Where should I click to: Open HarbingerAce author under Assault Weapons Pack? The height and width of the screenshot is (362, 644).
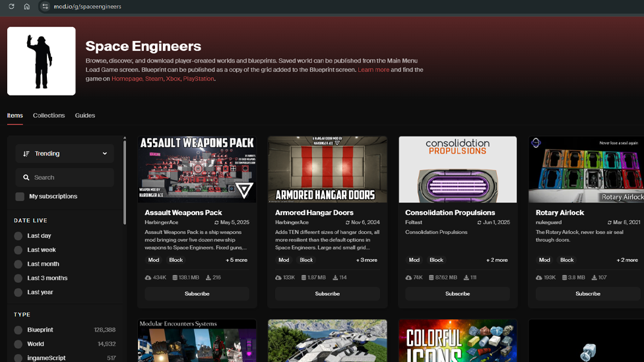pyautogui.click(x=162, y=222)
